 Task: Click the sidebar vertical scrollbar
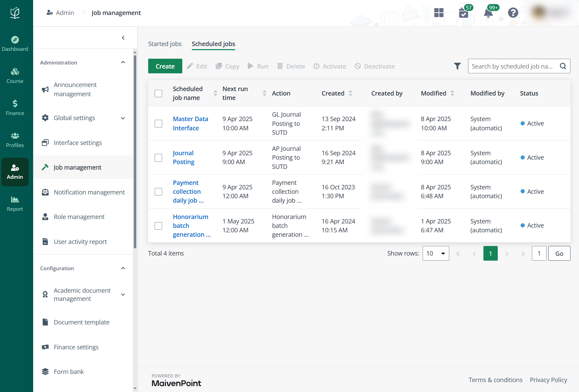pos(135,152)
